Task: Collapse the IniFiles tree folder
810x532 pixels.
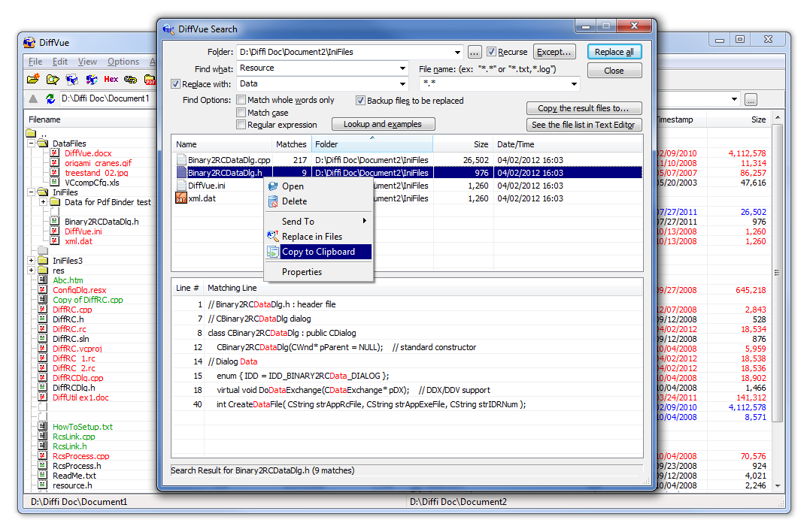Action: point(32,192)
